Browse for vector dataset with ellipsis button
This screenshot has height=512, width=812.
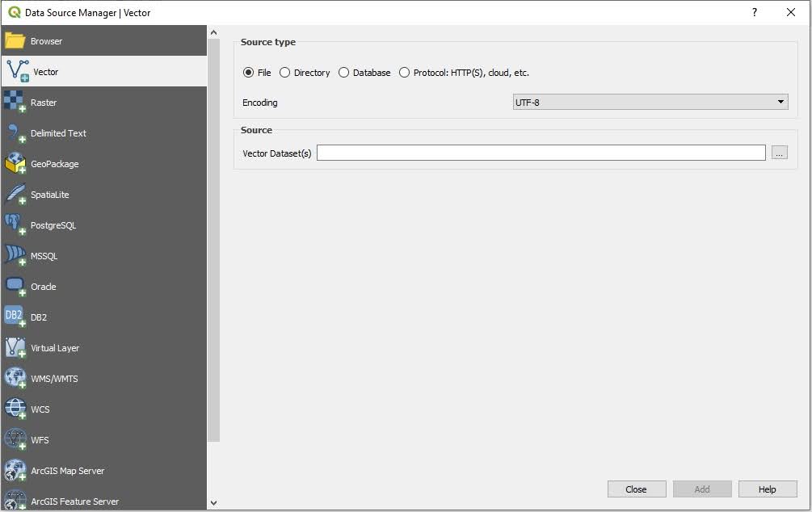click(x=779, y=153)
